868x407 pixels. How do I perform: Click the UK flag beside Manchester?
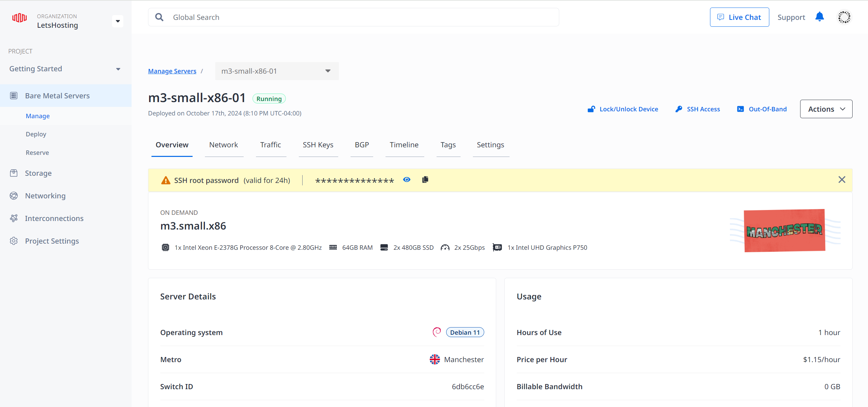pyautogui.click(x=435, y=359)
